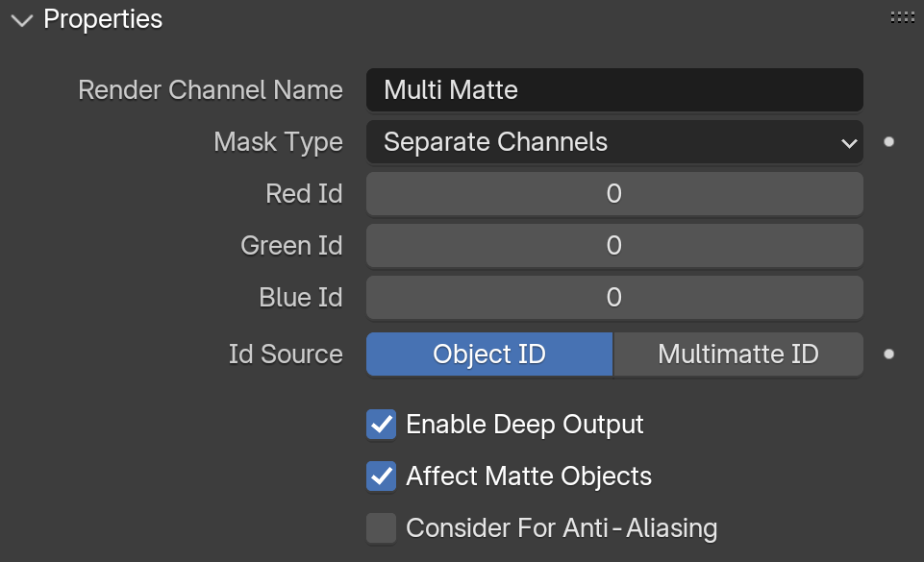The width and height of the screenshot is (924, 562).
Task: Click the Properties panel title
Action: coord(103,19)
